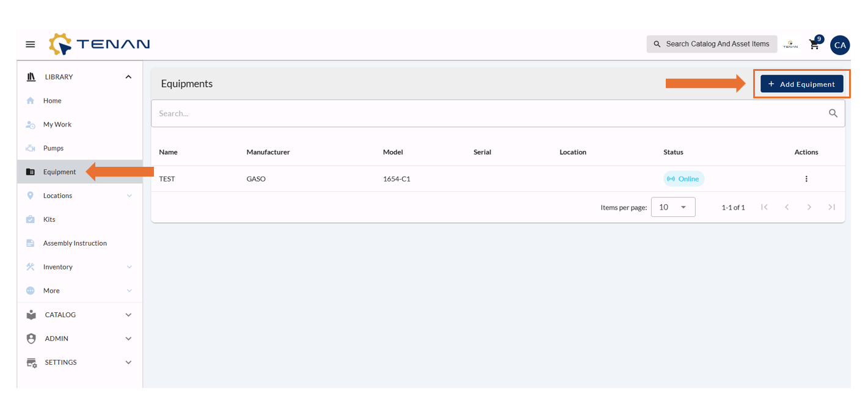This screenshot has width=868, height=410.
Task: Expand the Catalog section chevron
Action: click(x=128, y=315)
